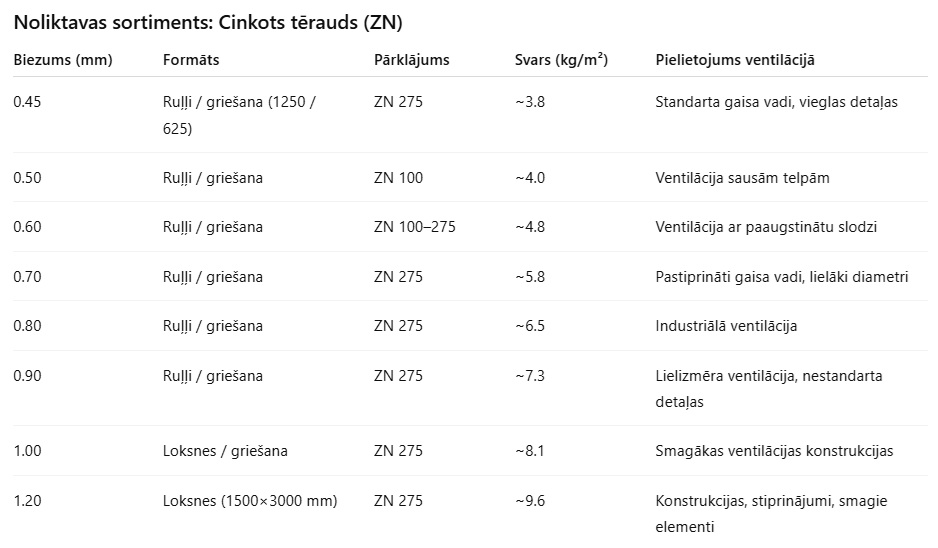Click the 0.45 thickness cell
The width and height of the screenshot is (938, 548).
pos(28,102)
